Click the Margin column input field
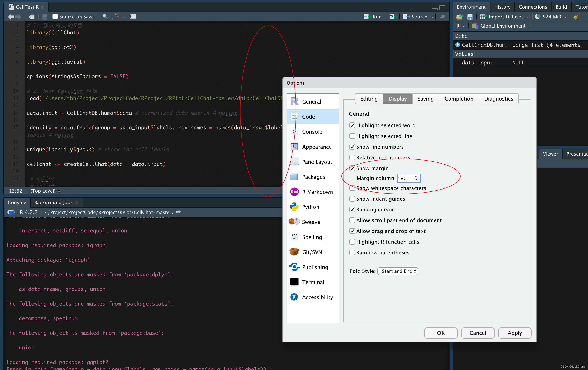 click(x=405, y=178)
